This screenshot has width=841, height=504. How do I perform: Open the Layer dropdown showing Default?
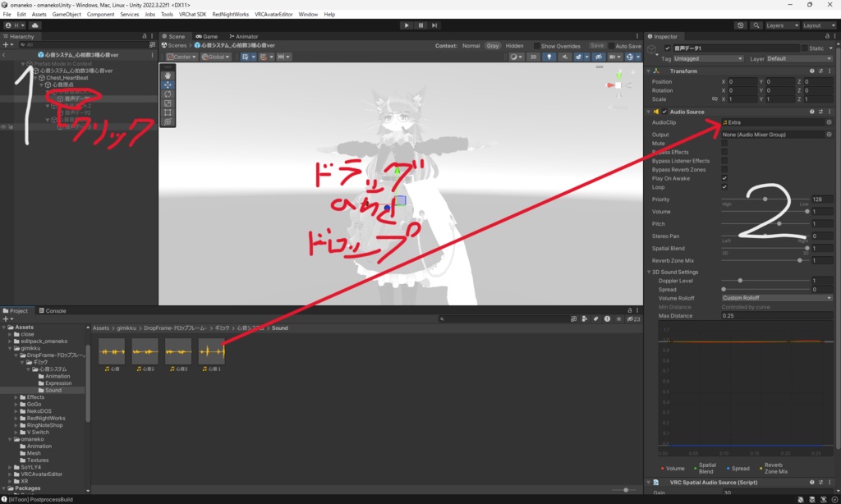pyautogui.click(x=799, y=58)
